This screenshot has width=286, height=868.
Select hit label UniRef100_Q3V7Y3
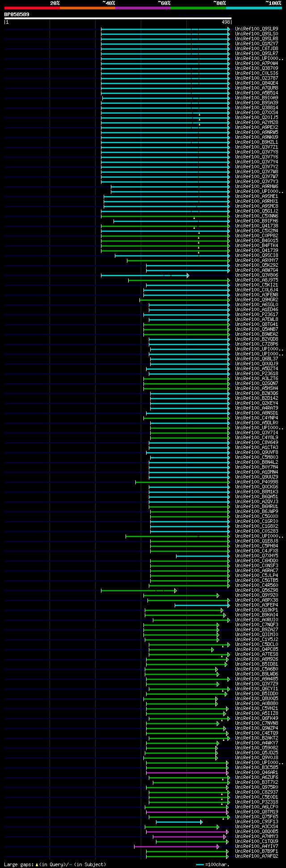point(257,181)
